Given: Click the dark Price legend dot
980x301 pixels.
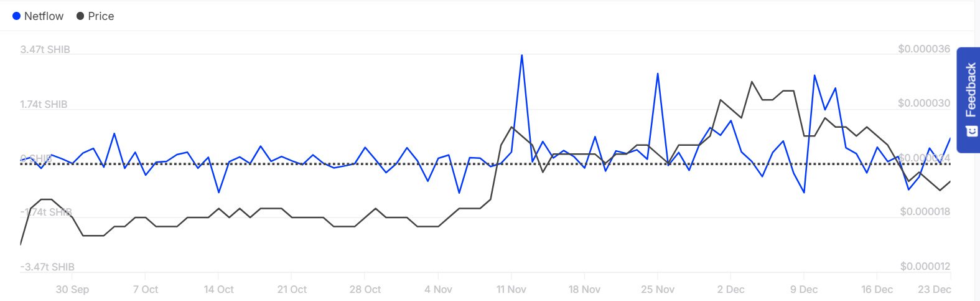Looking at the screenshot, I should click(80, 16).
